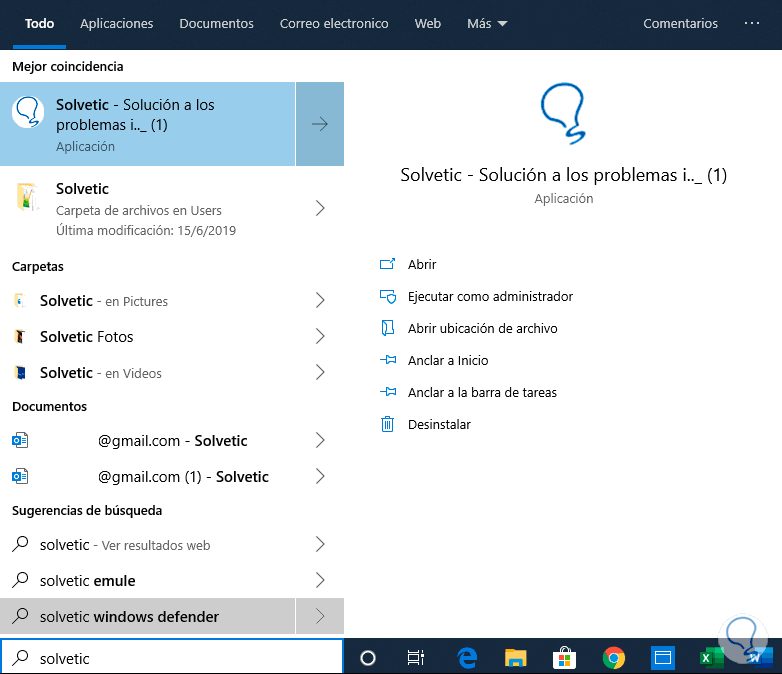The width and height of the screenshot is (782, 674).
Task: Click folder icon of Solvetic en Pictures
Action: point(20,301)
